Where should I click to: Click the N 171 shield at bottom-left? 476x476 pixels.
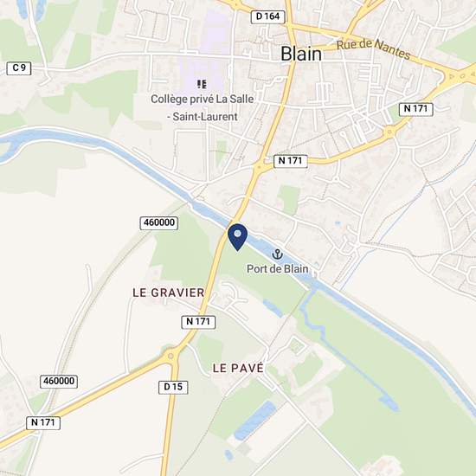(x=43, y=423)
